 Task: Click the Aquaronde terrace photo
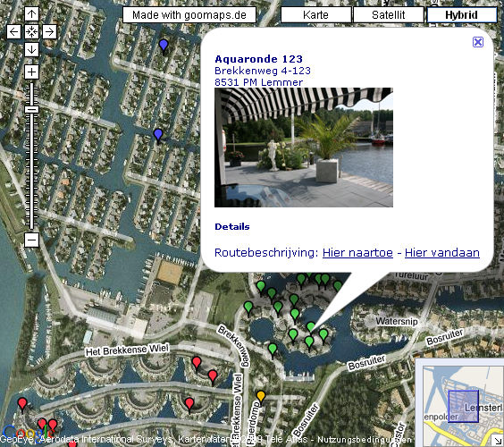304,148
